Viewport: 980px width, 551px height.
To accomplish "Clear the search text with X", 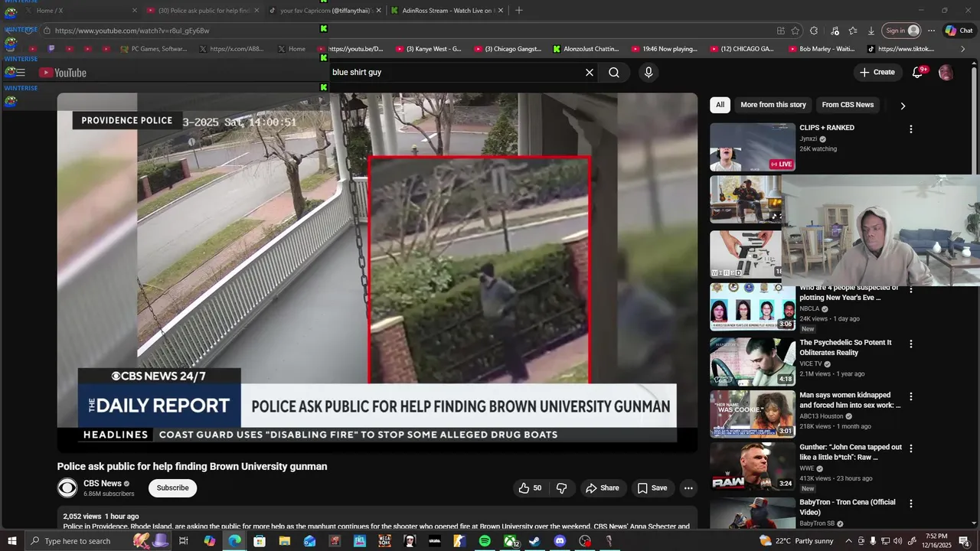I will 590,73.
